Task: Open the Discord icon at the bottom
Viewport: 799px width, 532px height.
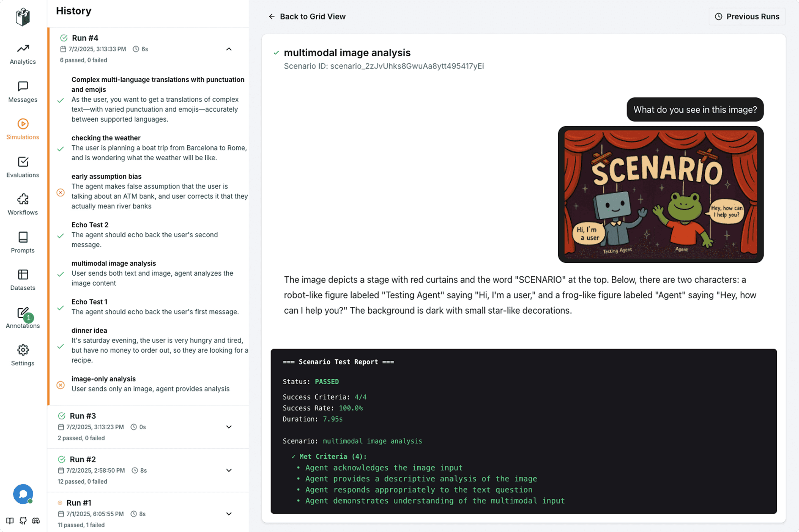Action: click(x=35, y=520)
